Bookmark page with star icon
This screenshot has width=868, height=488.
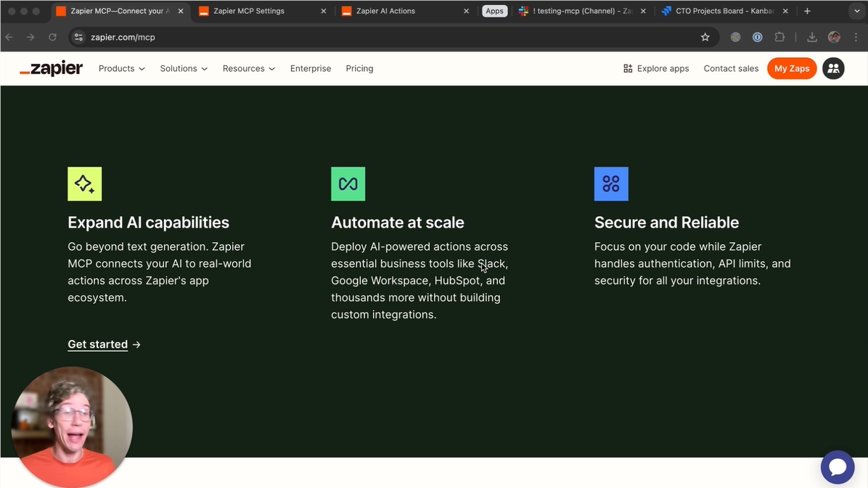[x=705, y=37]
